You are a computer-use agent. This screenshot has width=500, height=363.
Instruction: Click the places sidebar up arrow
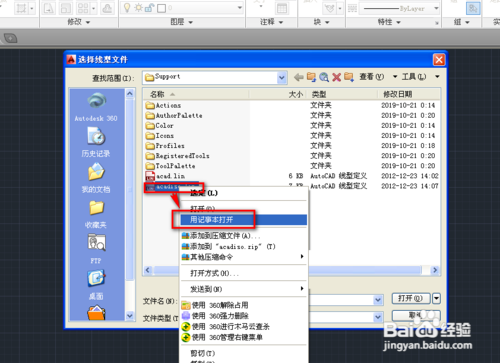[x=130, y=94]
